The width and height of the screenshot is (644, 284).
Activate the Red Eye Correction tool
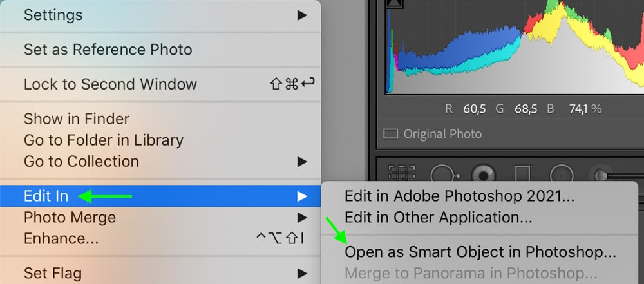pos(484,175)
